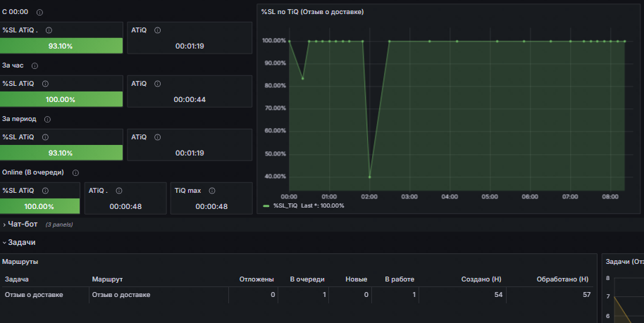Click the 08:00 time axis label
The width and height of the screenshot is (644, 323).
610,197
